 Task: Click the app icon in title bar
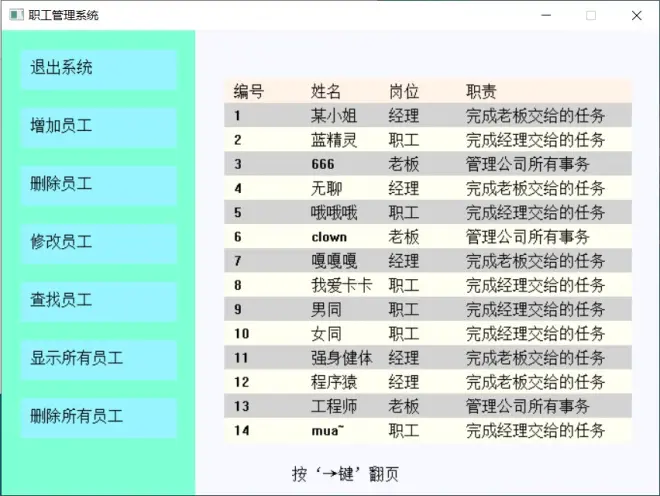(15, 15)
